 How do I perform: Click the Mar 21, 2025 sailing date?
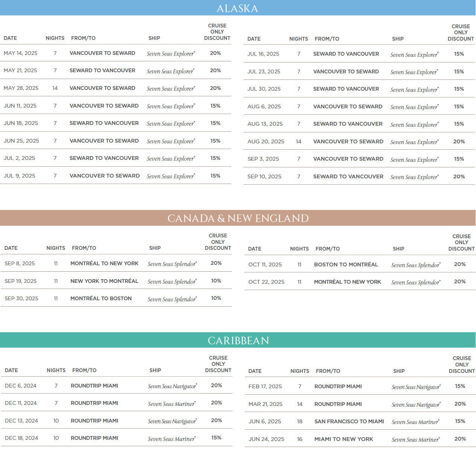click(x=265, y=404)
